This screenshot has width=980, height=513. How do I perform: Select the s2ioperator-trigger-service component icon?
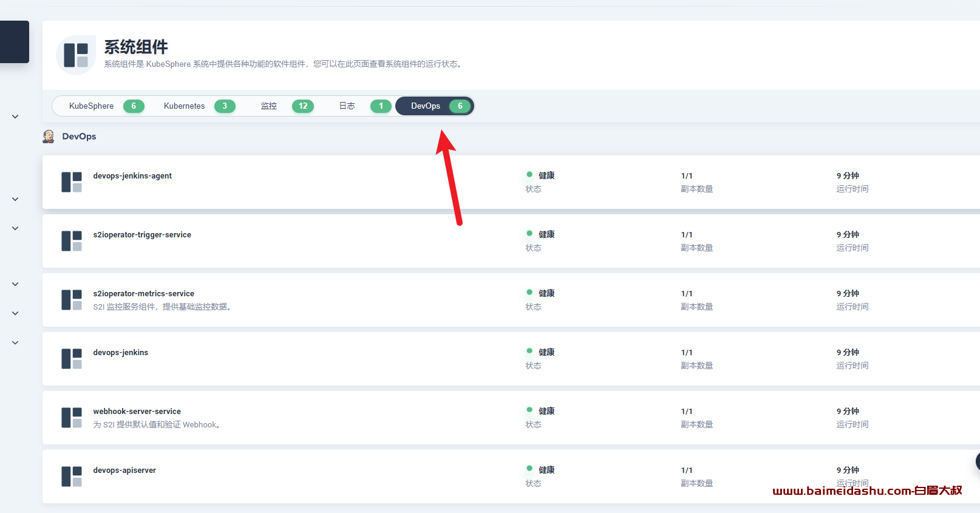click(72, 241)
